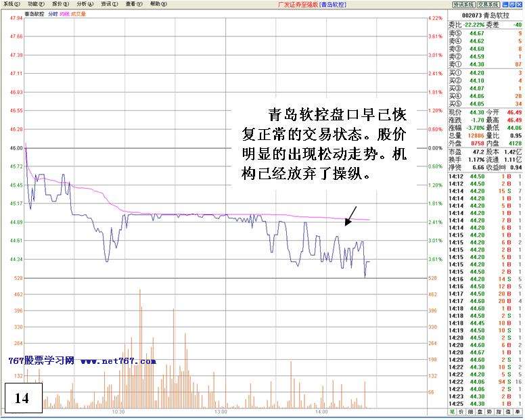Toggle the 分时 line legend label

[52, 14]
